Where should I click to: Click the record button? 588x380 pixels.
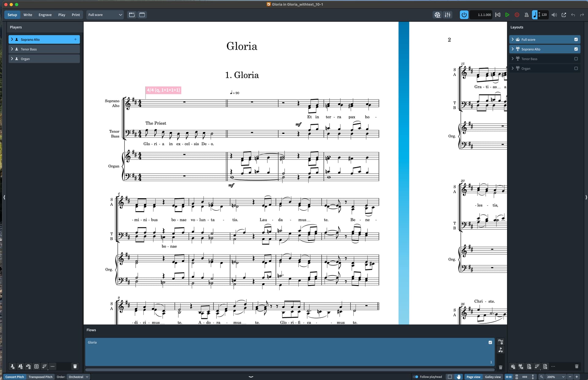517,15
